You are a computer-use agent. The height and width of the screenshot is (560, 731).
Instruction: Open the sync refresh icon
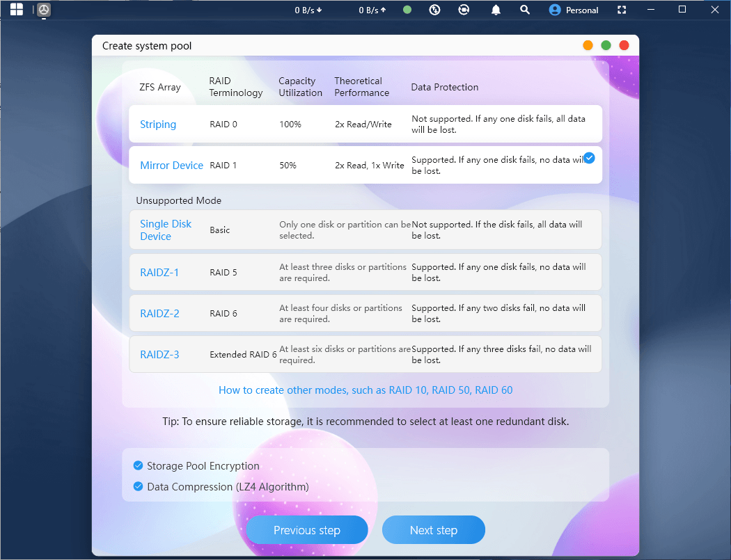click(x=464, y=10)
